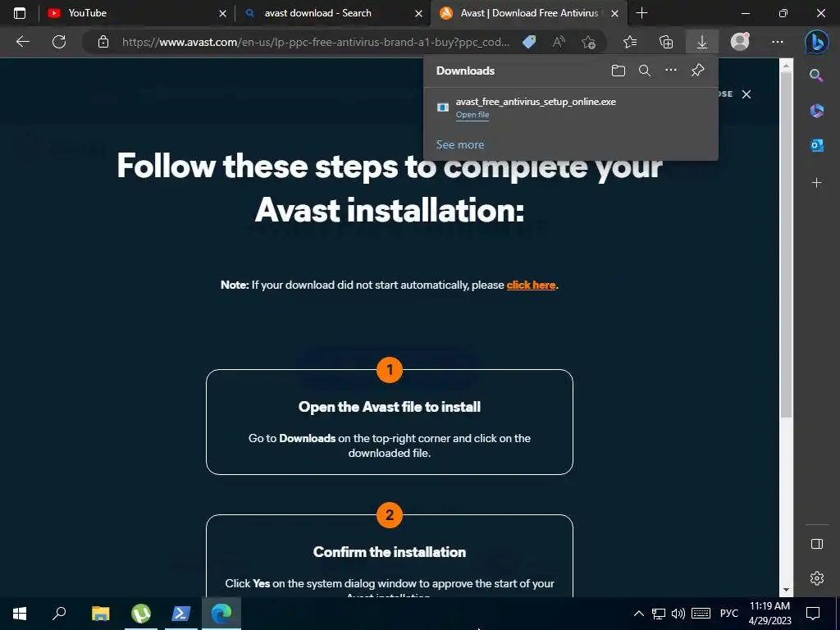Image resolution: width=840 pixels, height=630 pixels.
Task: Open the notification center
Action: (813, 614)
